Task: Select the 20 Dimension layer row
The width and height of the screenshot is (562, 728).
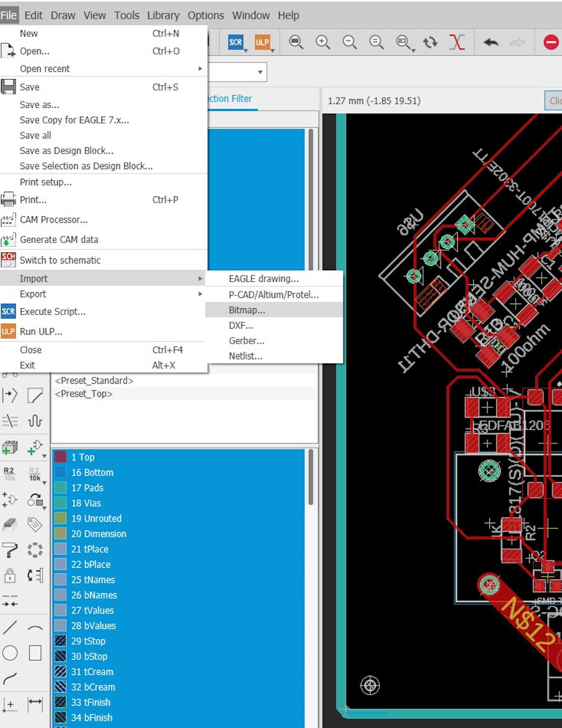Action: [178, 534]
